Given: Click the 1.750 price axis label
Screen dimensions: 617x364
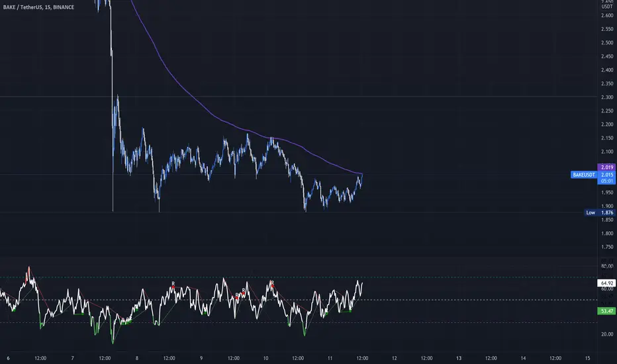Looking at the screenshot, I should [607, 247].
